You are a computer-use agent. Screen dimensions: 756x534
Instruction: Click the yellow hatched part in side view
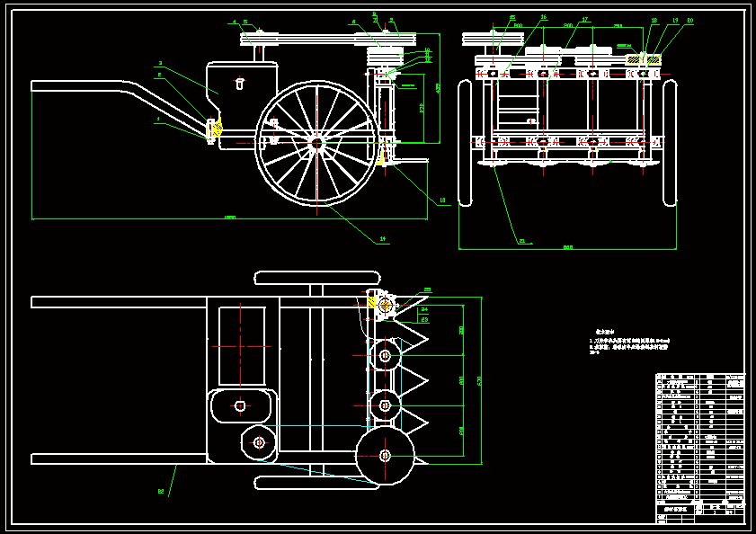click(217, 129)
